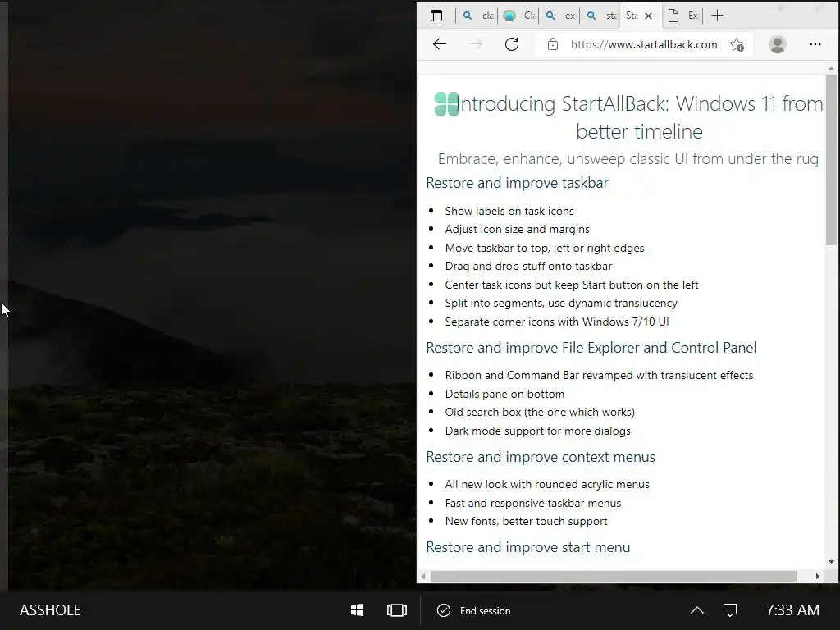
Task: Switch to the 'ex' search tab
Action: pyautogui.click(x=559, y=16)
